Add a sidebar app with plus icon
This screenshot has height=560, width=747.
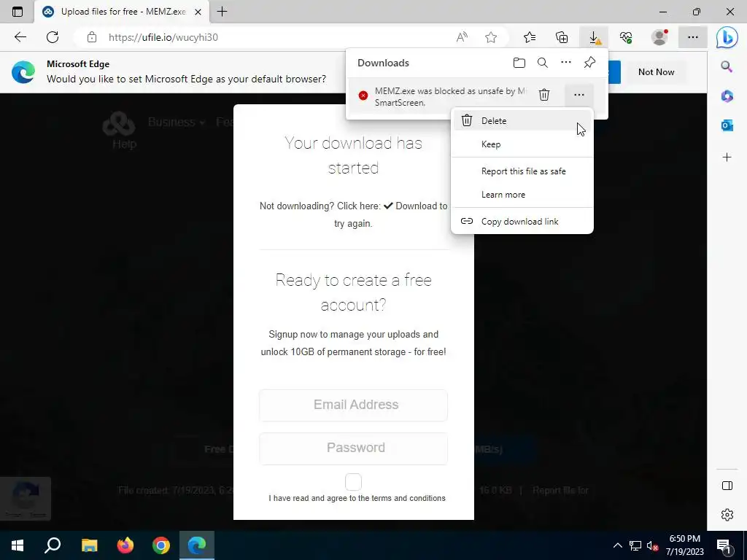click(727, 157)
